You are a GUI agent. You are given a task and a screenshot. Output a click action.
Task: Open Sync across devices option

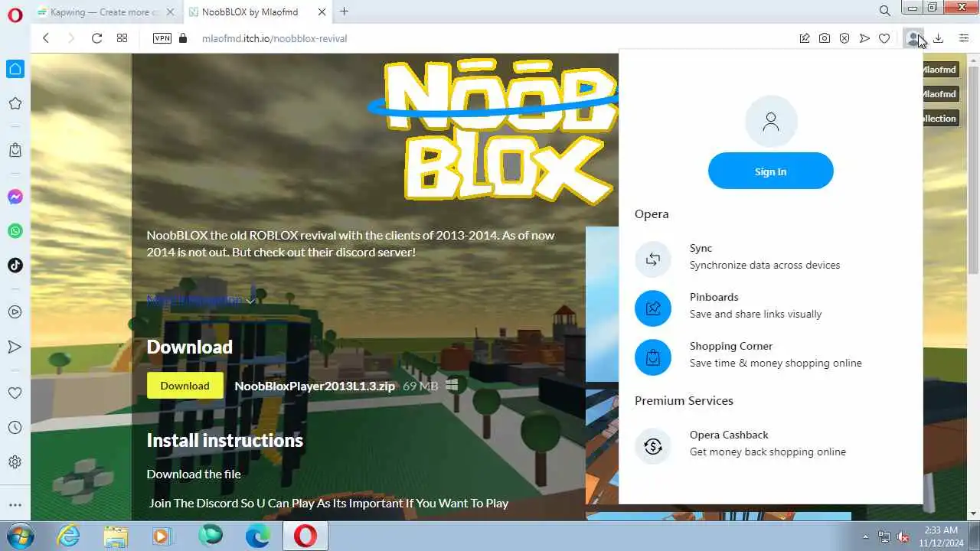pos(771,257)
